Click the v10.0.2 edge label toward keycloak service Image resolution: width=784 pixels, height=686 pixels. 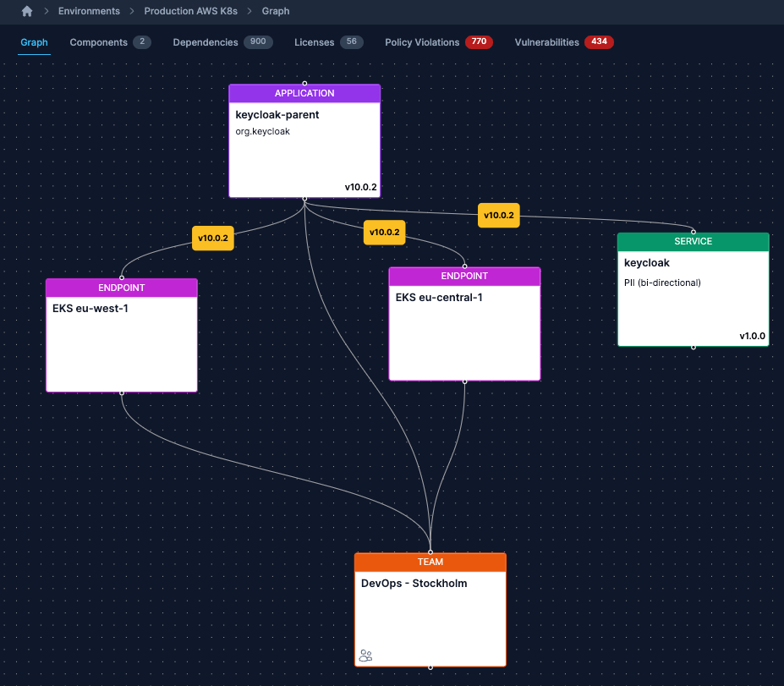point(498,216)
